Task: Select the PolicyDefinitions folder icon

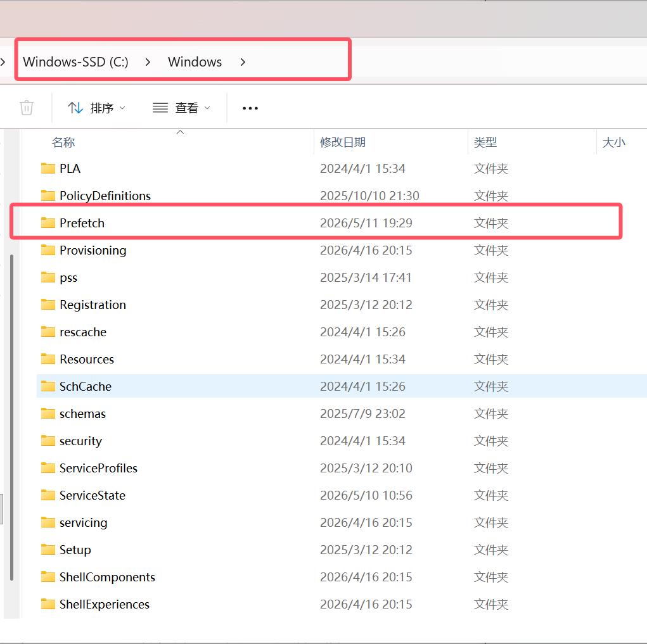Action: click(48, 196)
